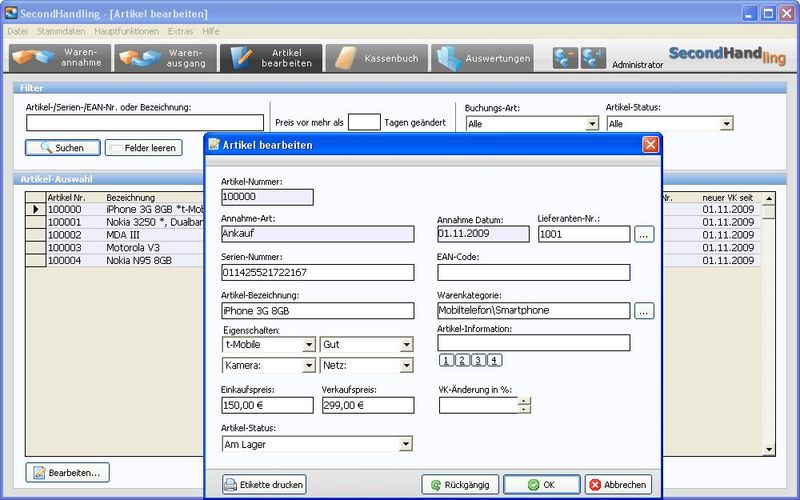Click the Einkaufspreis field
The height and width of the screenshot is (500, 800).
pyautogui.click(x=267, y=406)
